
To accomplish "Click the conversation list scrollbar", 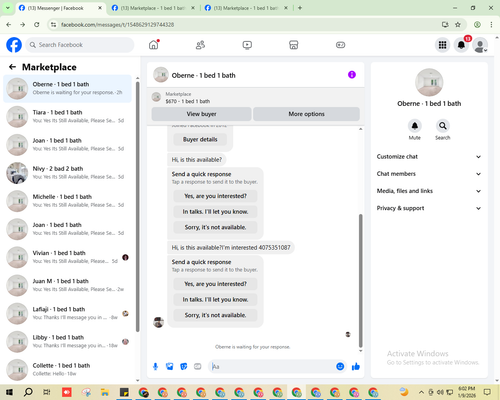I will pos(138,207).
